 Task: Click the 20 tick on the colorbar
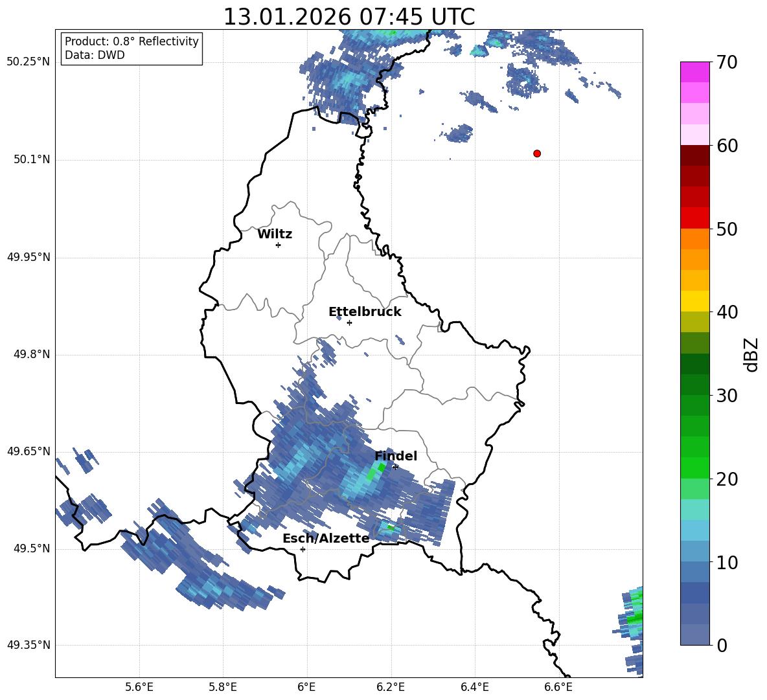[727, 479]
